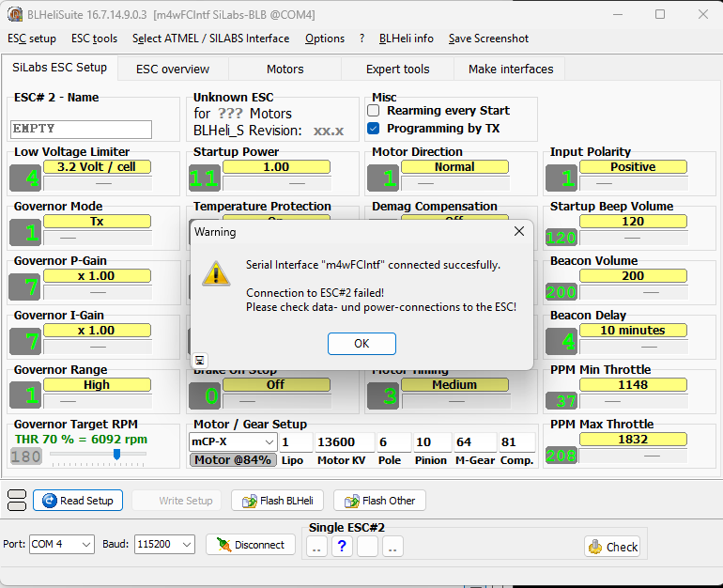Click OK in the Warning dialog
The image size is (723, 588).
[x=361, y=344]
